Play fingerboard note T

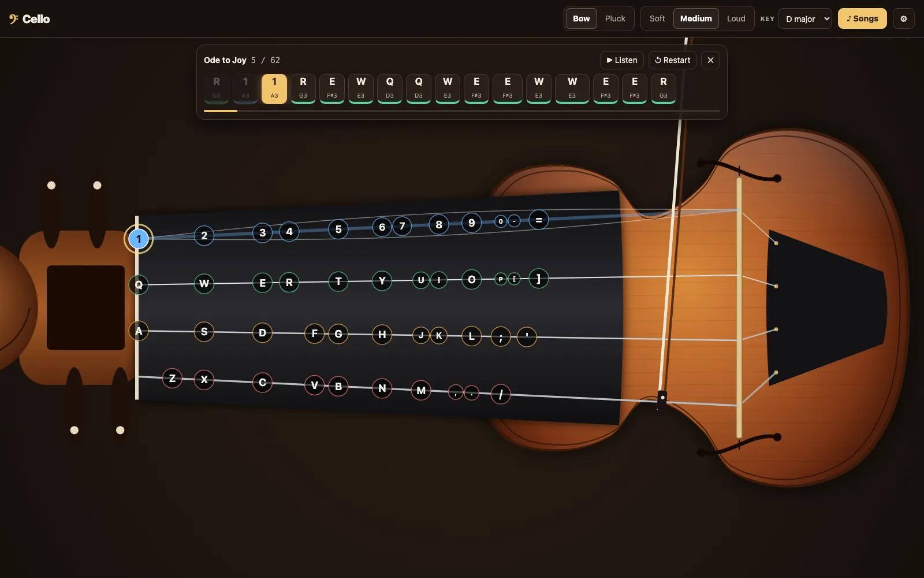click(x=338, y=282)
